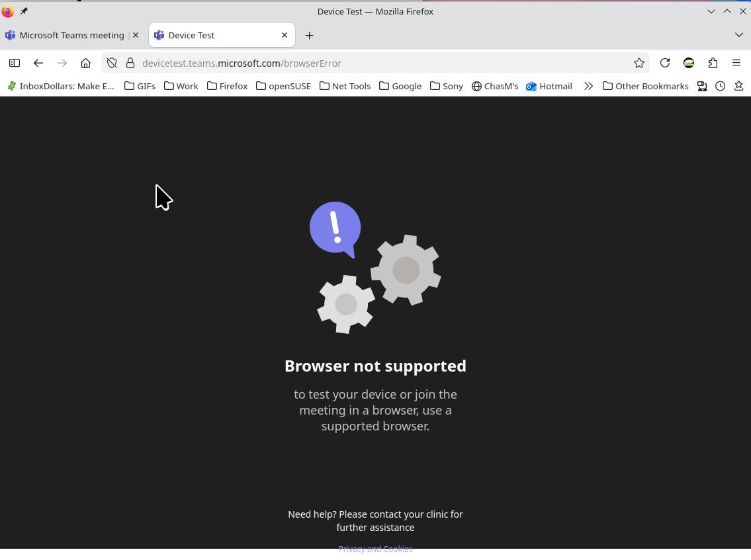The image size is (751, 560).
Task: Go back one page
Action: click(x=38, y=63)
